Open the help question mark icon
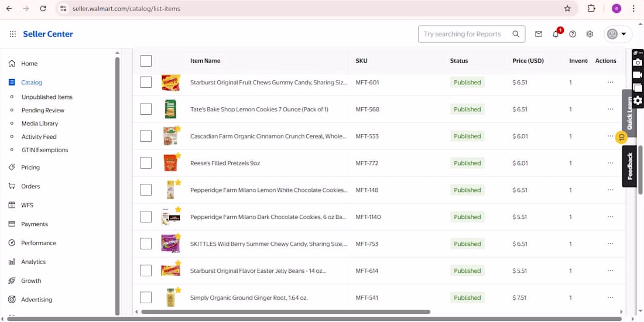 (x=573, y=34)
